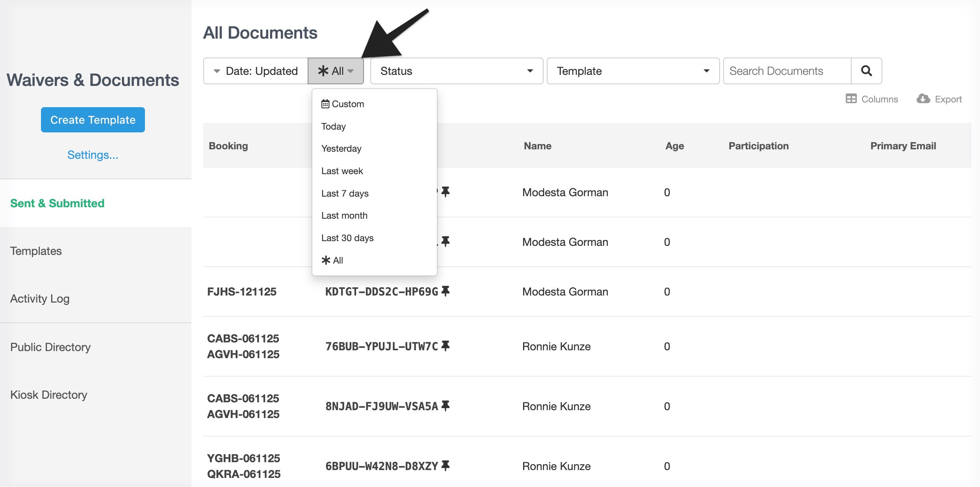Sort by the Name column header
This screenshot has height=487, width=980.
click(538, 146)
